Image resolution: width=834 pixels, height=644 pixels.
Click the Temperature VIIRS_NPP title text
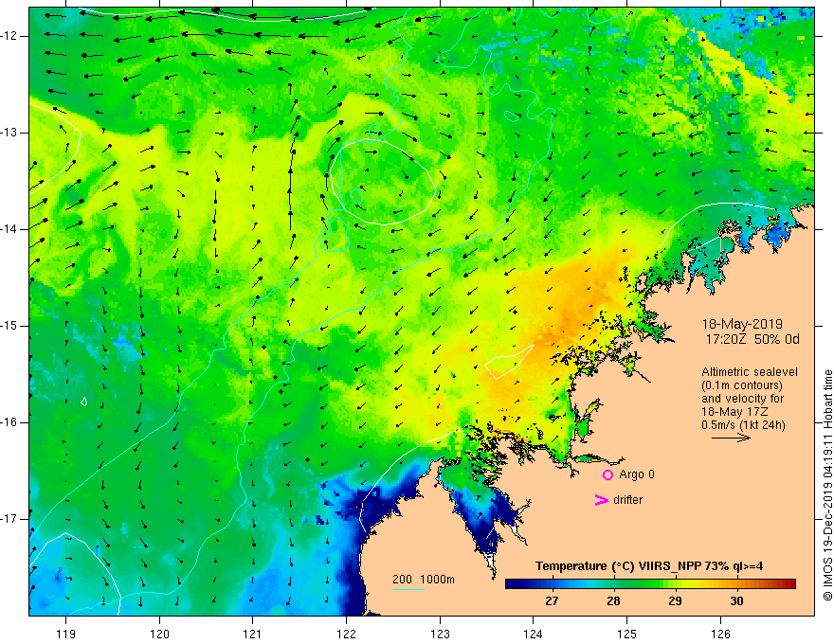(649, 566)
